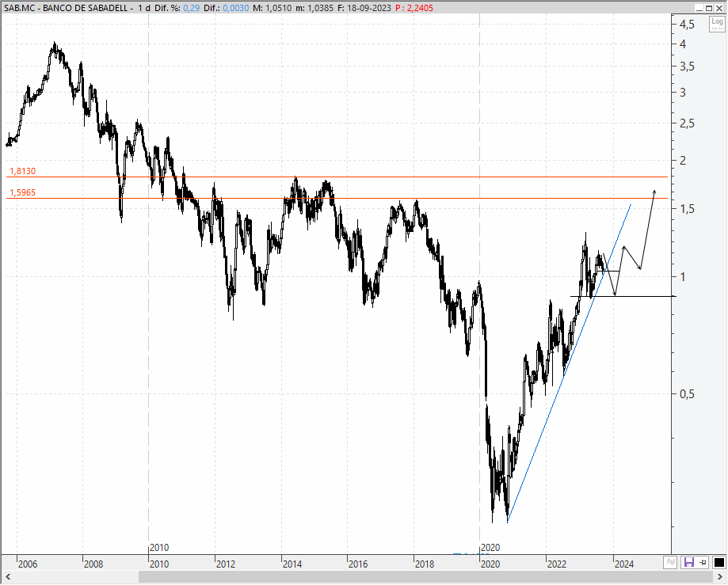Click the left arrow of the horizontal scrollbar
The image size is (728, 585).
tap(7, 577)
